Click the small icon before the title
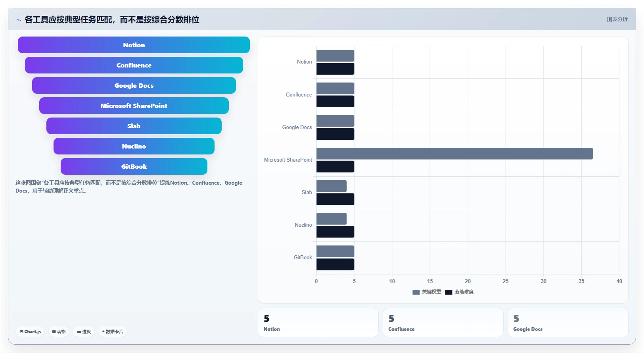Viewport: 644px width, 353px height. 19,20
